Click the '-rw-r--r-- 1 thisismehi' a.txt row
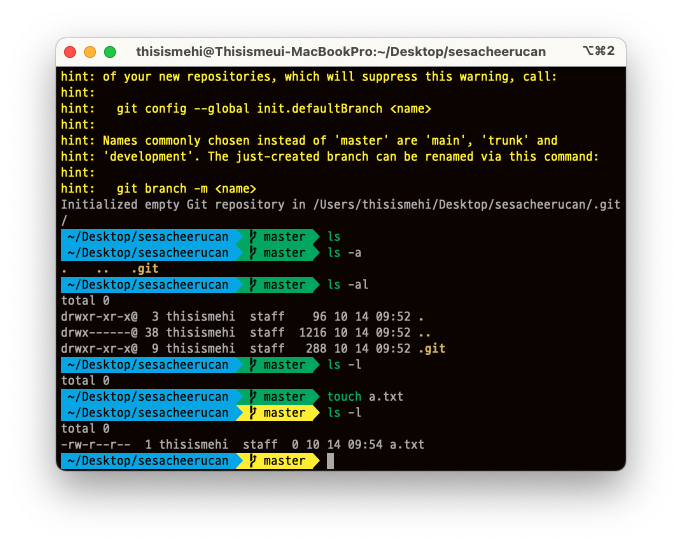Viewport: 682px width, 545px height. tap(242, 445)
